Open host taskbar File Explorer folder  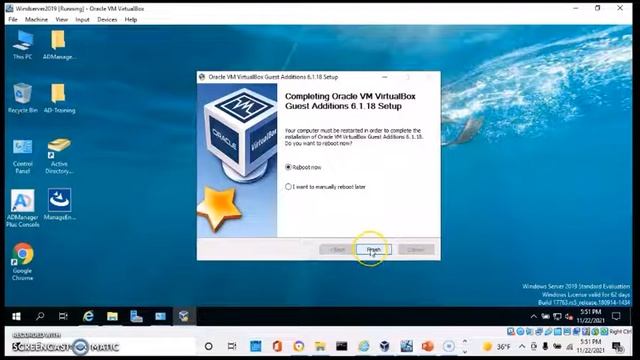[x=320, y=347]
